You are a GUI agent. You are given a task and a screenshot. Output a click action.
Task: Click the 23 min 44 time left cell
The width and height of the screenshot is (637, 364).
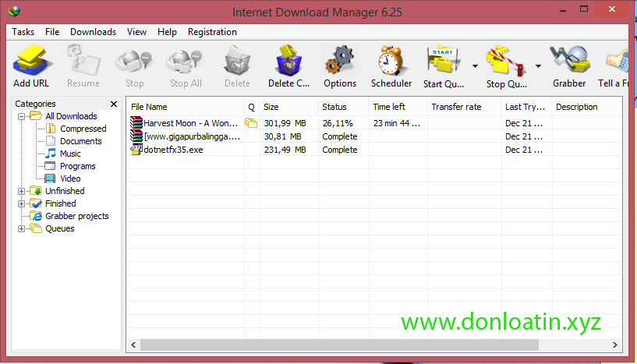coord(397,123)
